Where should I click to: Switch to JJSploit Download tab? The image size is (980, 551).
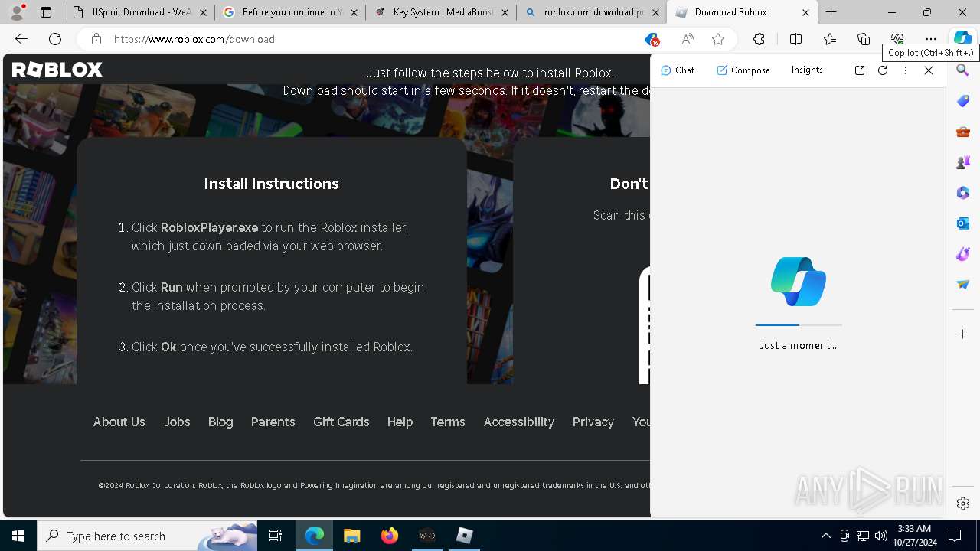tap(139, 12)
